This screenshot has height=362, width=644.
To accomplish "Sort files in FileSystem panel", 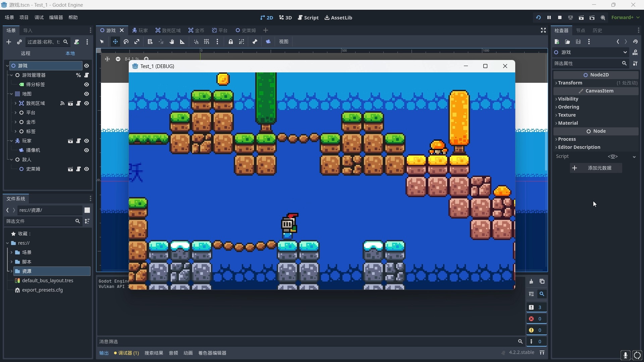I will click(x=87, y=221).
